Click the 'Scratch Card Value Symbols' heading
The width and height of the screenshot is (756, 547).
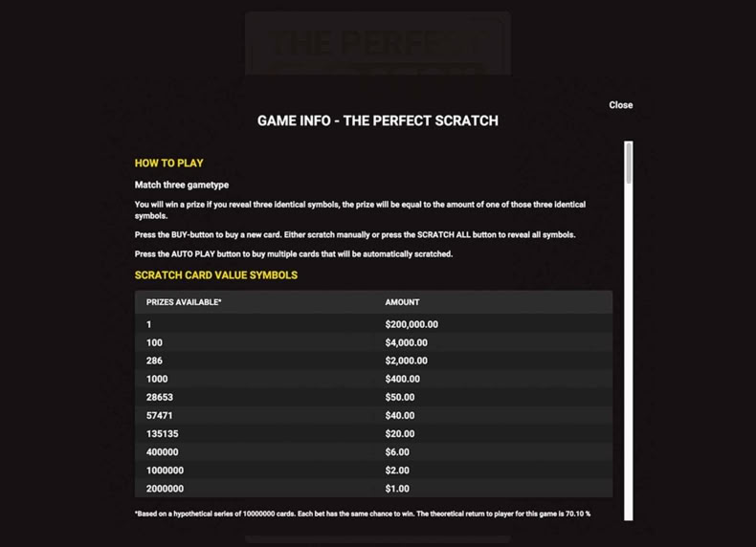(216, 275)
